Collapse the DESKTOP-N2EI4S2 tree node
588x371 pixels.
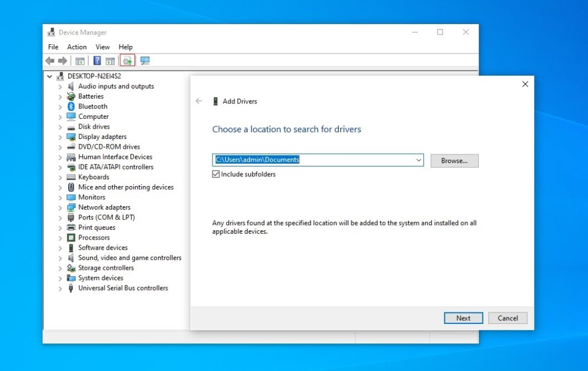point(49,76)
